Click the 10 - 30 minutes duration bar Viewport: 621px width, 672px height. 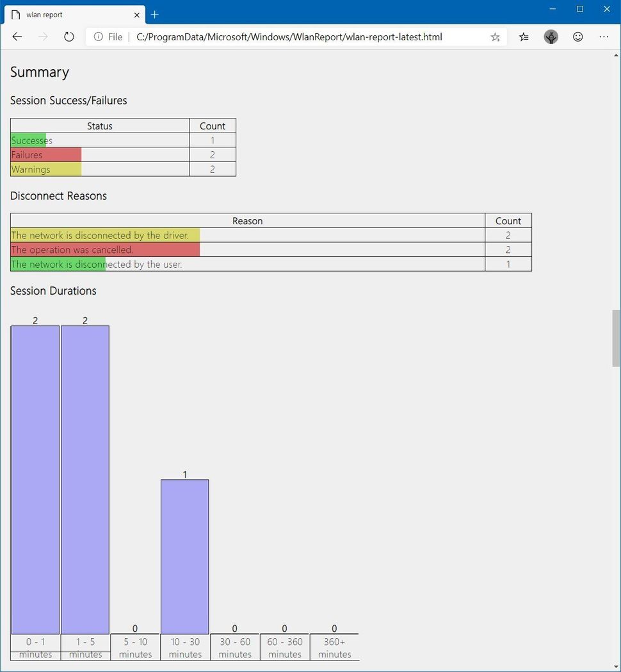click(184, 556)
